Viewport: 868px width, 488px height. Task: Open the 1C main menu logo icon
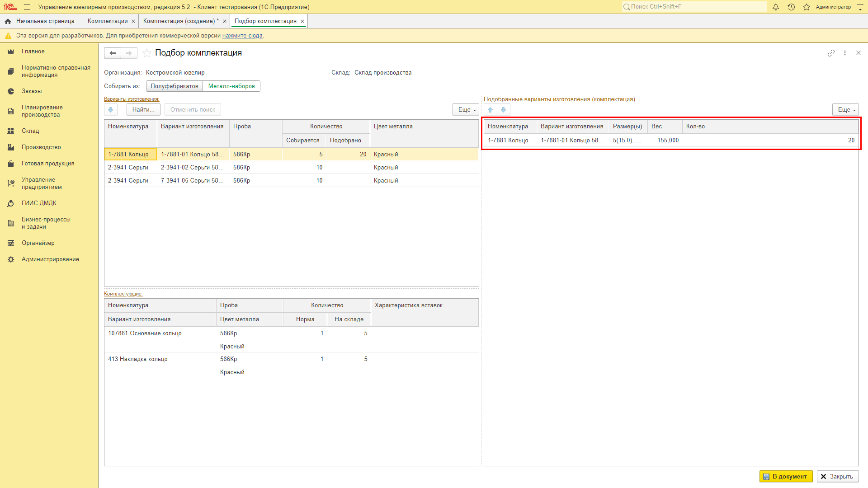point(10,7)
